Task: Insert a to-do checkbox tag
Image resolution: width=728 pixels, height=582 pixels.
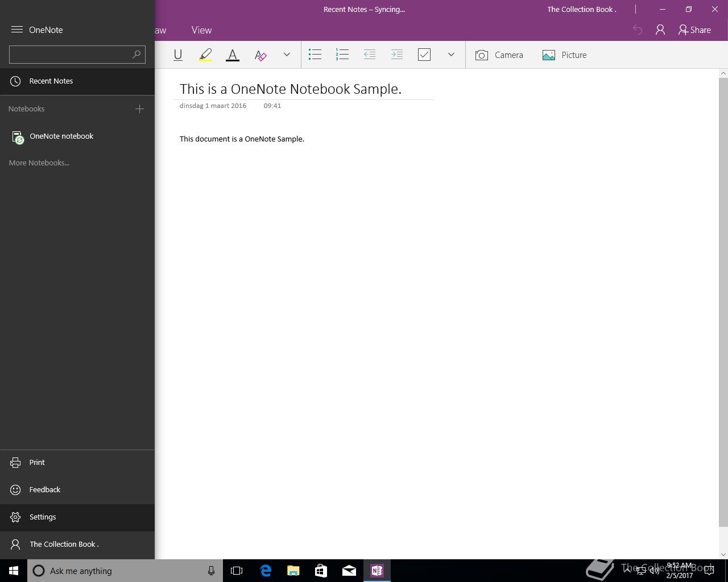Action: pyautogui.click(x=424, y=55)
